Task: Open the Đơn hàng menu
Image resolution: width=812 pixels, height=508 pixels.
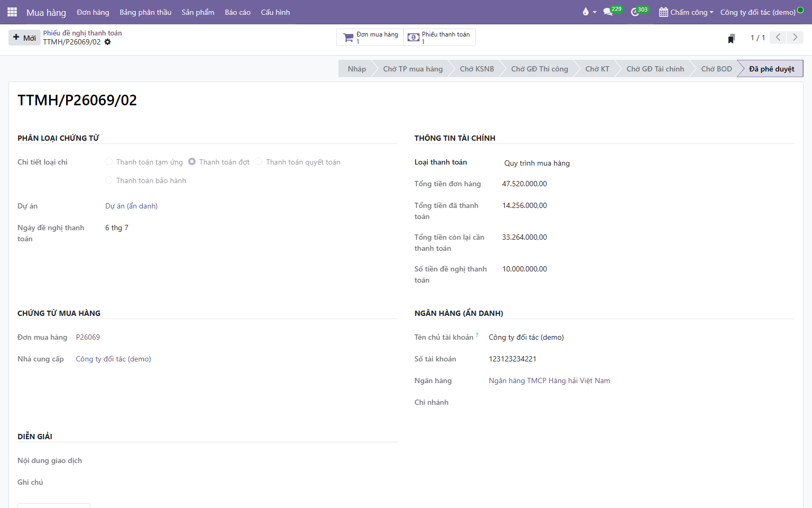Action: (93, 12)
